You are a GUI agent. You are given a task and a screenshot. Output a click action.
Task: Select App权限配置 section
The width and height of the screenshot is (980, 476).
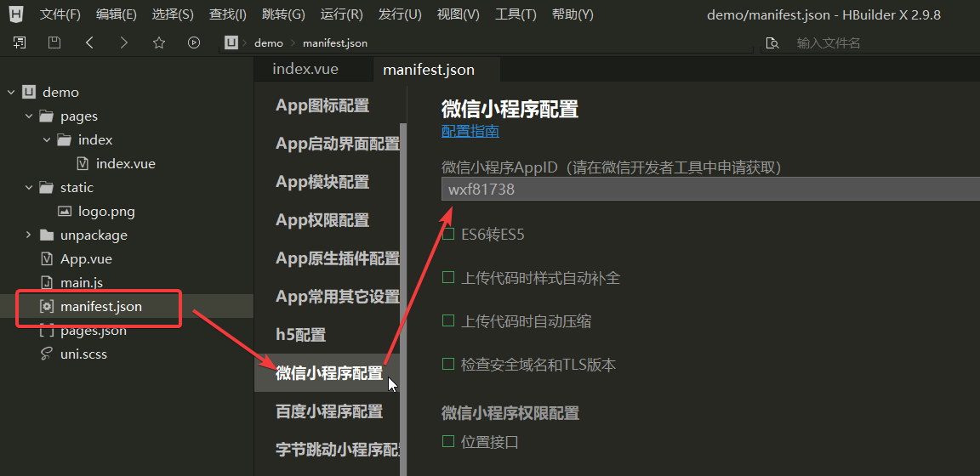click(328, 220)
